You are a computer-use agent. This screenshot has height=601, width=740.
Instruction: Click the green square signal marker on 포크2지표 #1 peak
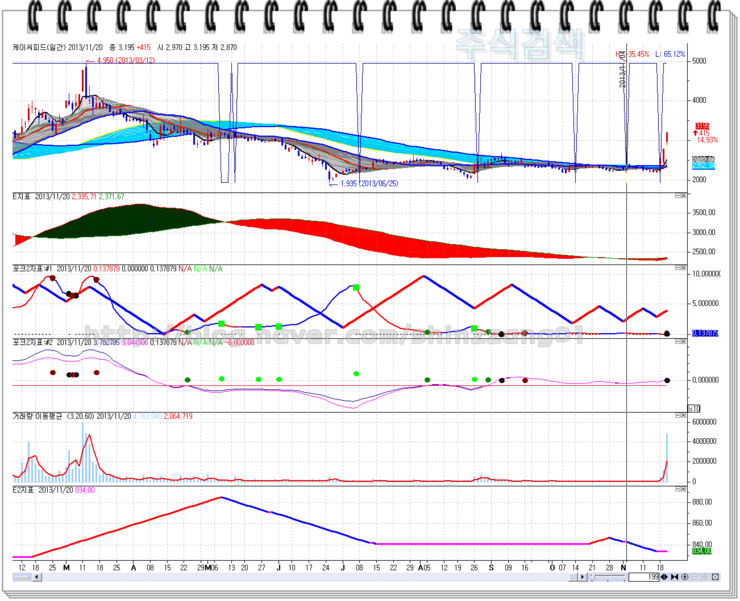[x=356, y=287]
